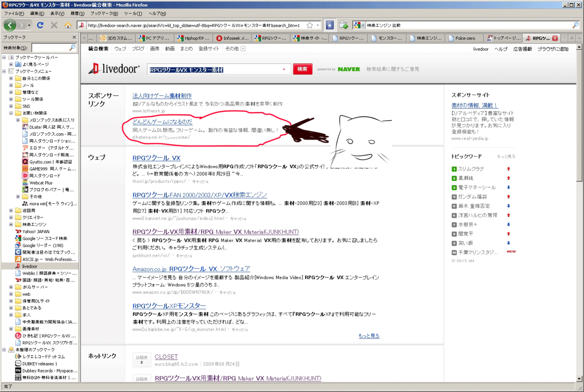Image resolution: width=584 pixels, height=392 pixels.
Task: Open the エロゲー bookmark with red icon
Action: pyautogui.click(x=48, y=148)
